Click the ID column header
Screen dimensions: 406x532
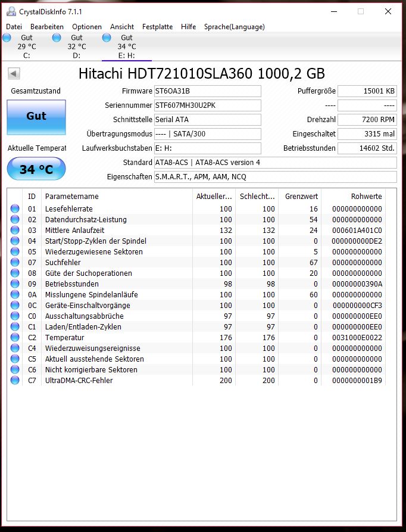coord(32,196)
